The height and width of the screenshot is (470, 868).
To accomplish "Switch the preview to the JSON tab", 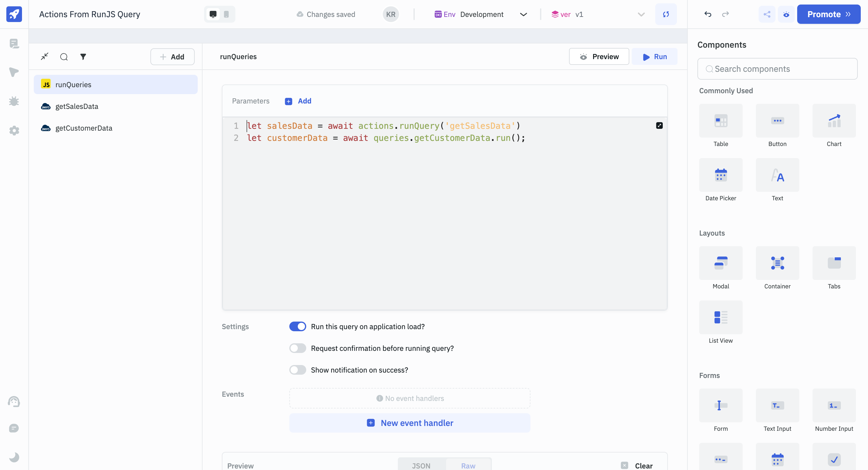I will (x=421, y=465).
